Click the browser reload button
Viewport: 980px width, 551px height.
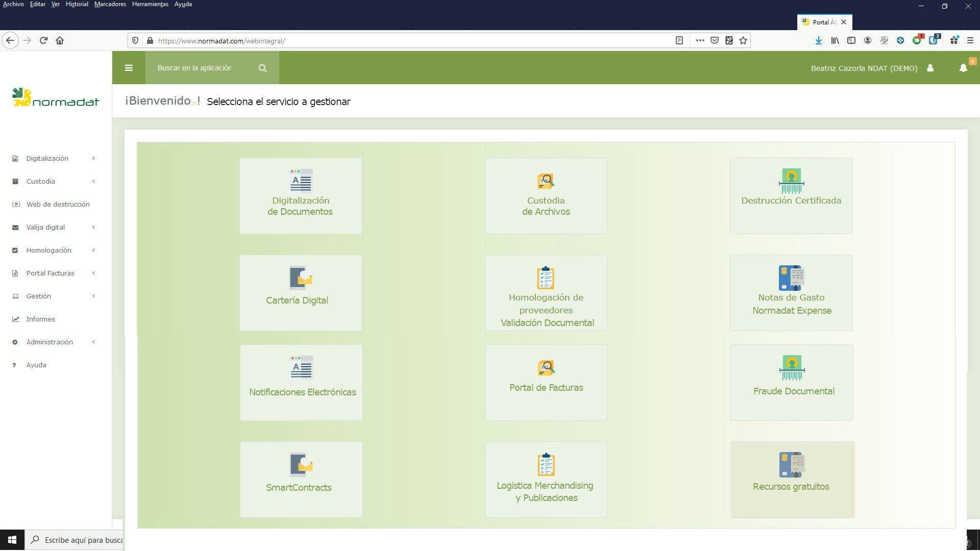43,40
